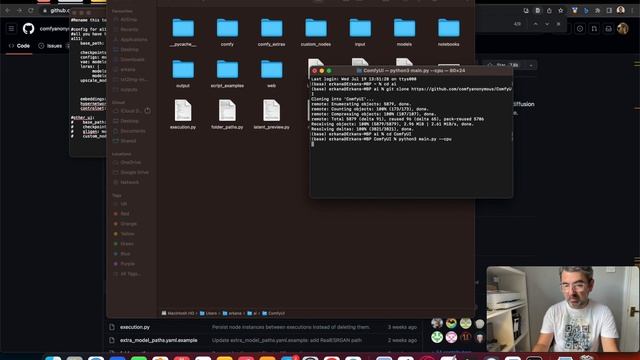Open GitHub pull requests icon in header
This screenshot has height=360, width=640.
(x=594, y=29)
